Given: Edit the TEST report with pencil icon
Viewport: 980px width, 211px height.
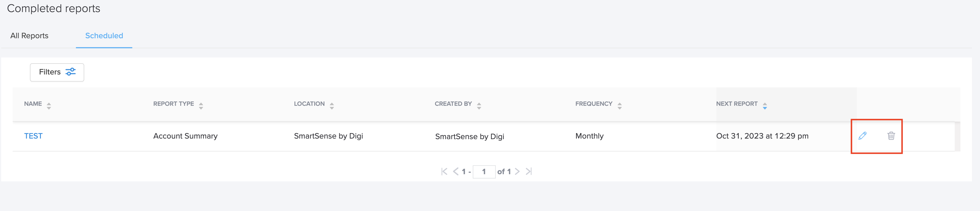Looking at the screenshot, I should [862, 136].
